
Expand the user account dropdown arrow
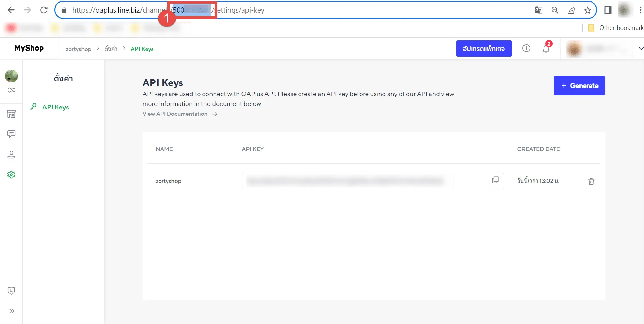coord(641,49)
